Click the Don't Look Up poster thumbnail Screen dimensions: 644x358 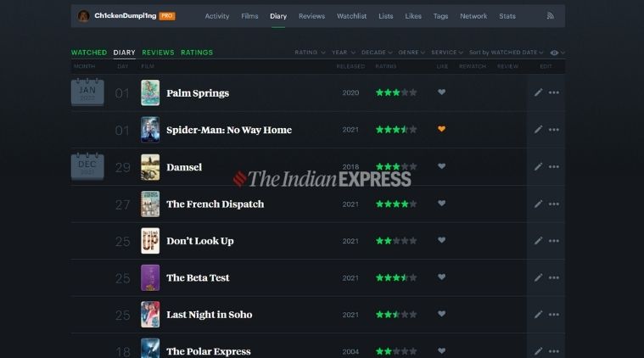tap(150, 241)
